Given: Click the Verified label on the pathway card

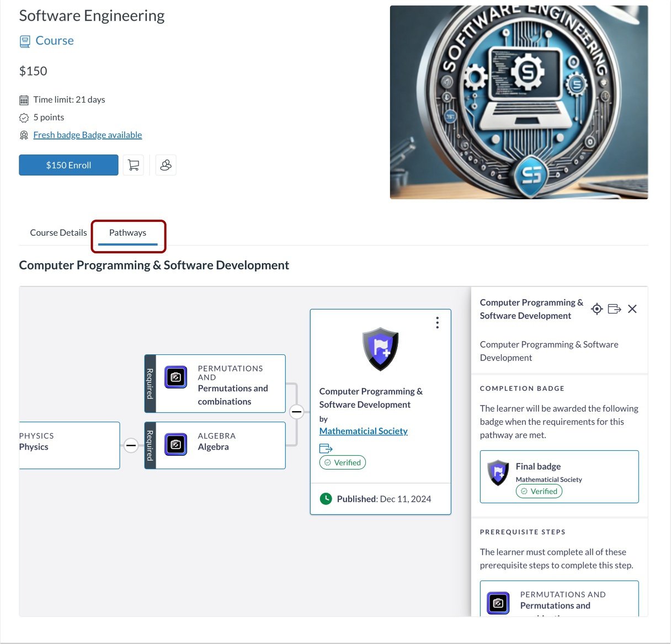Looking at the screenshot, I should click(342, 462).
